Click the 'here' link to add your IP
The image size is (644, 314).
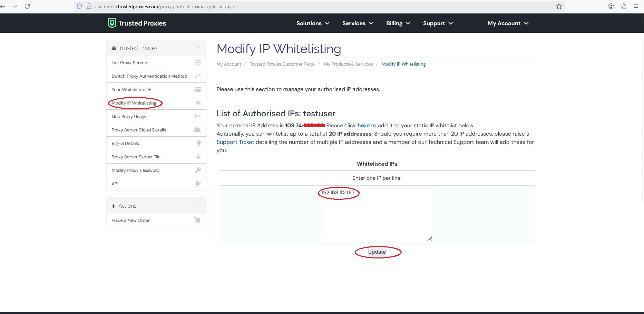pos(363,125)
